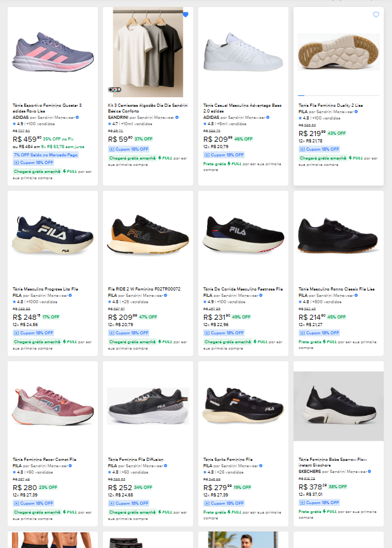Click star rating icon on Fila Racer Comet
The height and width of the screenshot is (548, 392).
[14, 472]
